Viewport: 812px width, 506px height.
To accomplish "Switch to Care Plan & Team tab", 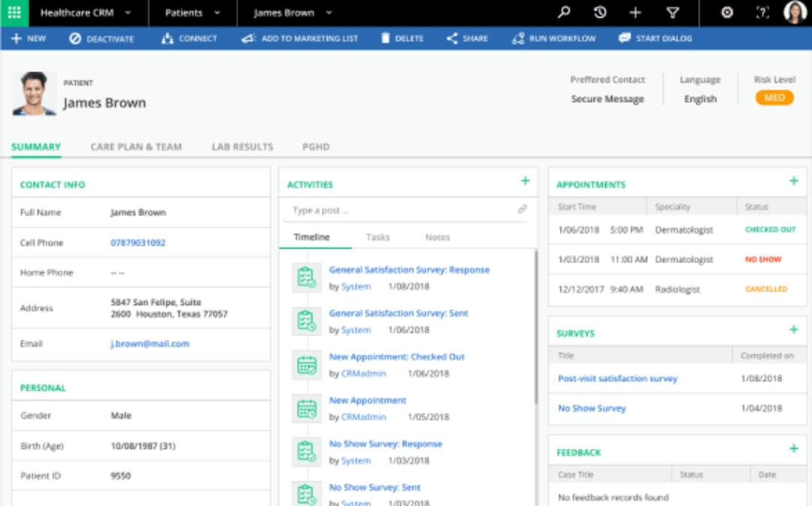I will click(x=136, y=147).
